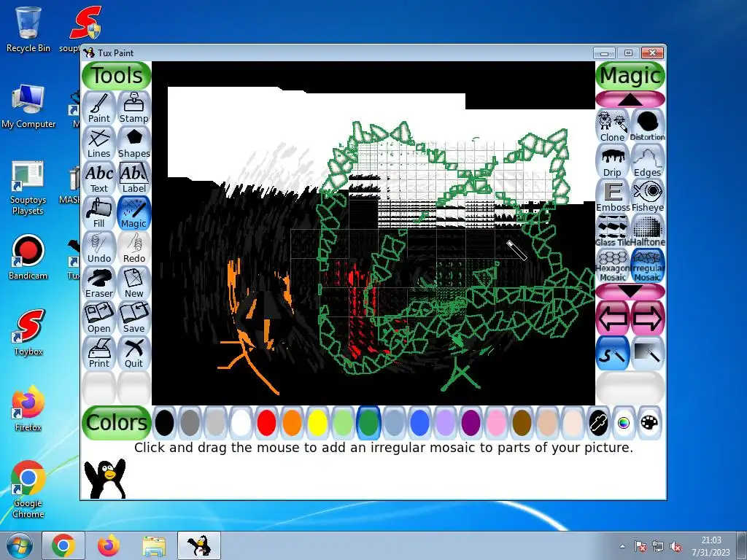Image resolution: width=747 pixels, height=560 pixels.
Task: Open the color mixer palette
Action: pos(649,423)
